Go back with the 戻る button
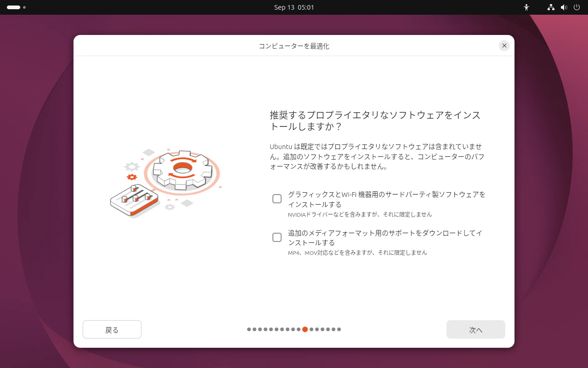This screenshot has width=588, height=368. [x=112, y=329]
